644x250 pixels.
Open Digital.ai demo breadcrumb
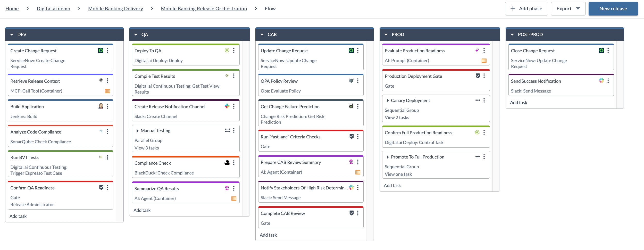click(53, 9)
